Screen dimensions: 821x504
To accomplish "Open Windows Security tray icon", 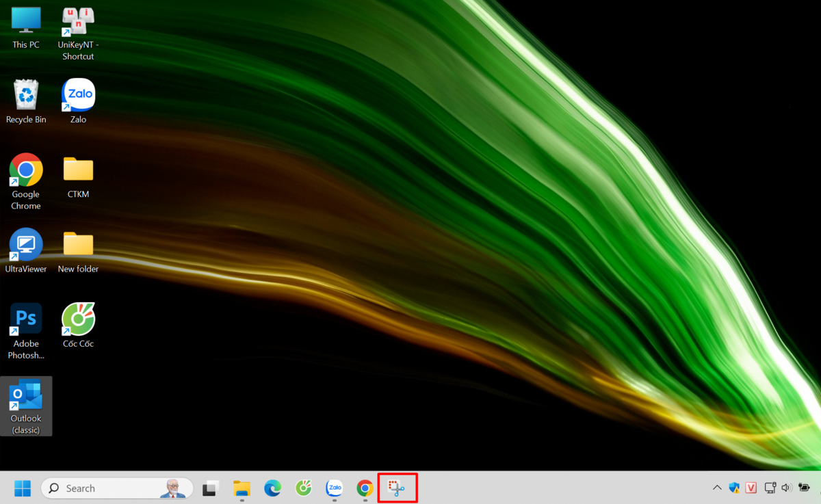I will click(734, 488).
